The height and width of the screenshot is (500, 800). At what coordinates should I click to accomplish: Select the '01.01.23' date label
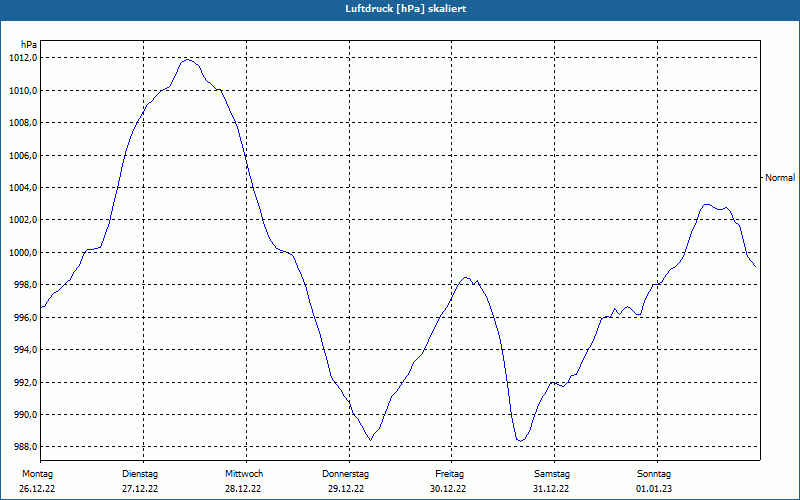click(x=654, y=489)
